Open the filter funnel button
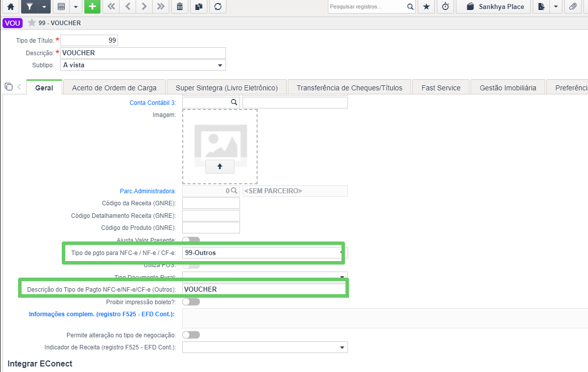 (29, 7)
